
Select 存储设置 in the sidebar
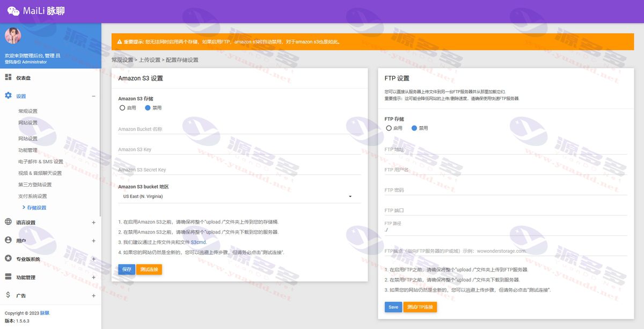point(37,208)
